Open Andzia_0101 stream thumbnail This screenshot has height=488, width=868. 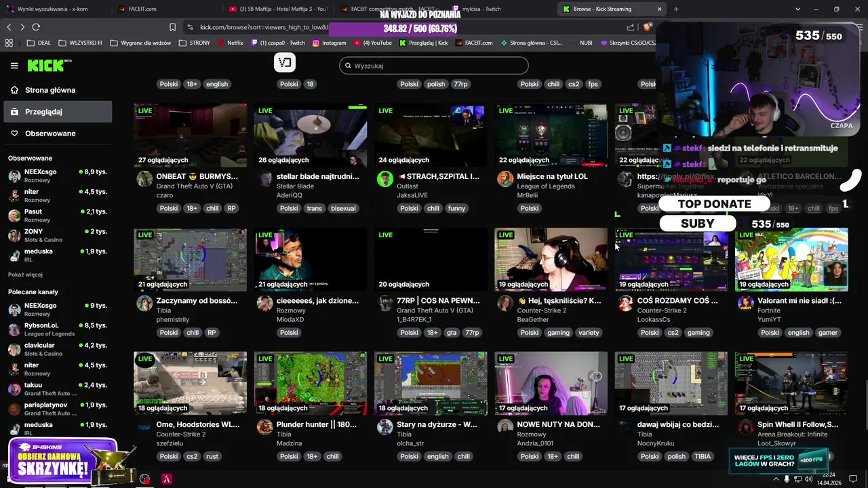point(551,384)
